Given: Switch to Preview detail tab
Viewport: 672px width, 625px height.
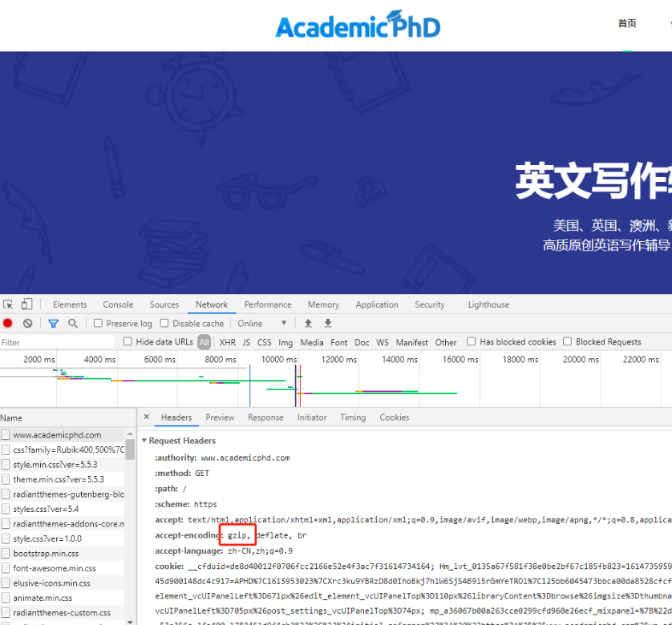Looking at the screenshot, I should pyautogui.click(x=220, y=417).
